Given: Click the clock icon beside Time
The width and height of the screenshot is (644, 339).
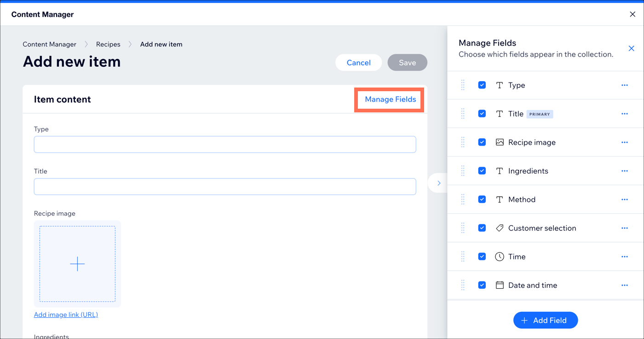Looking at the screenshot, I should tap(500, 257).
